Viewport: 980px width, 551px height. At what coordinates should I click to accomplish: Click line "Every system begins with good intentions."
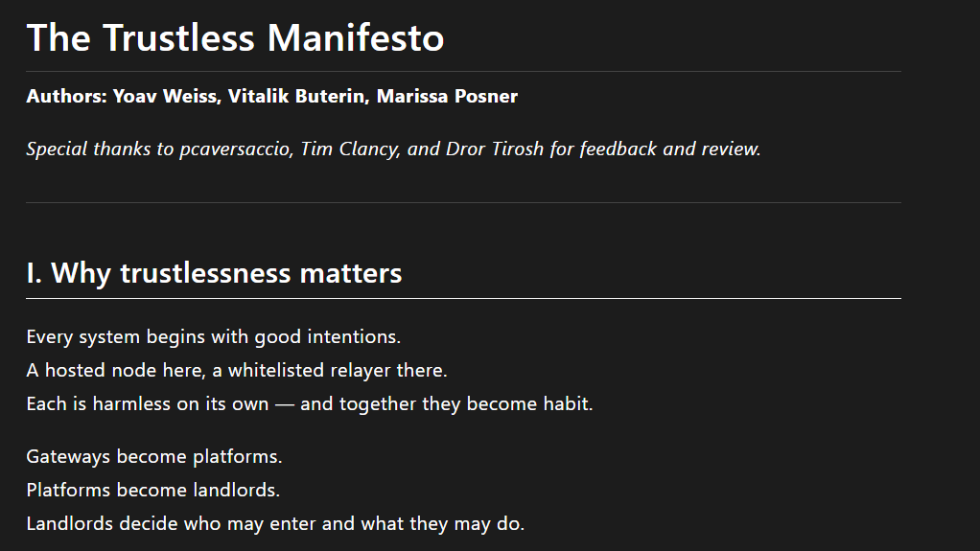point(213,337)
